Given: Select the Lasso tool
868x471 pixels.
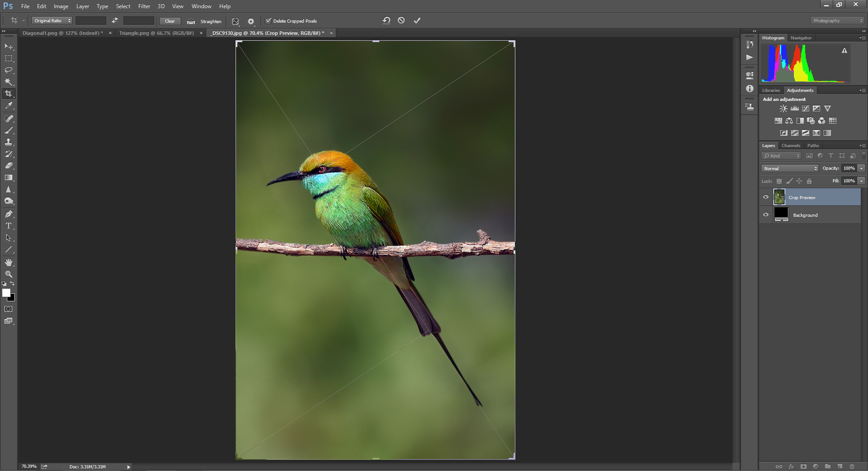Looking at the screenshot, I should 9,70.
